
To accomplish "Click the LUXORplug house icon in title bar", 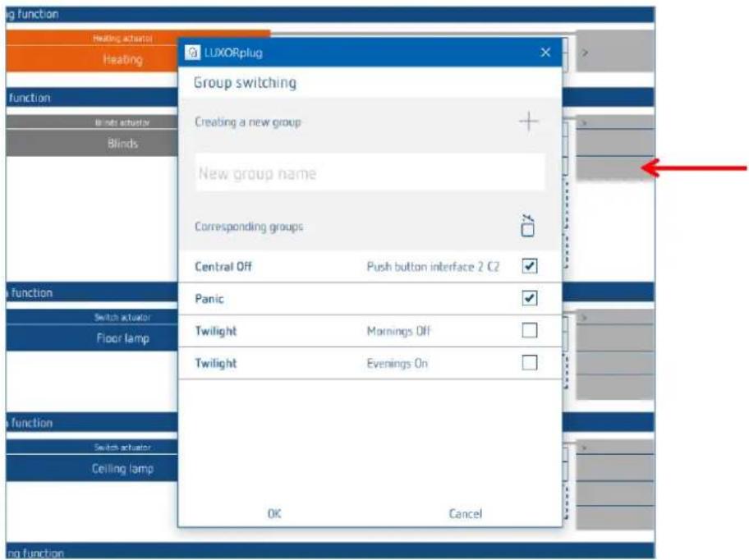I will tap(192, 53).
